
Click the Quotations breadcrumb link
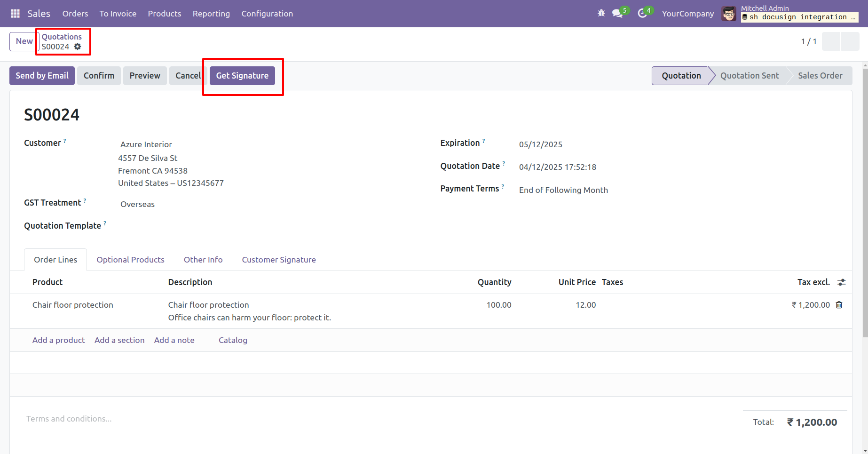pyautogui.click(x=62, y=37)
